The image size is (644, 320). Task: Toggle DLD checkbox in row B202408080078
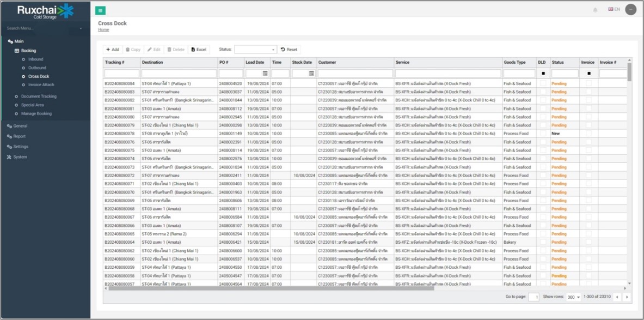click(x=543, y=134)
